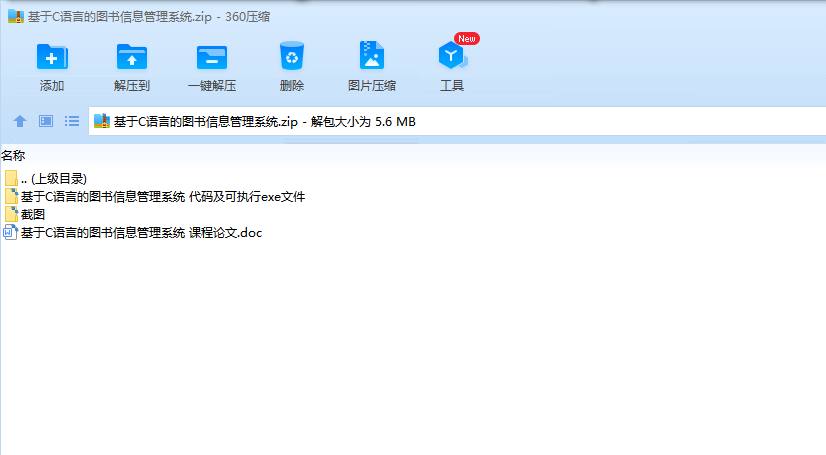Select the 截图 folder

click(x=24, y=214)
